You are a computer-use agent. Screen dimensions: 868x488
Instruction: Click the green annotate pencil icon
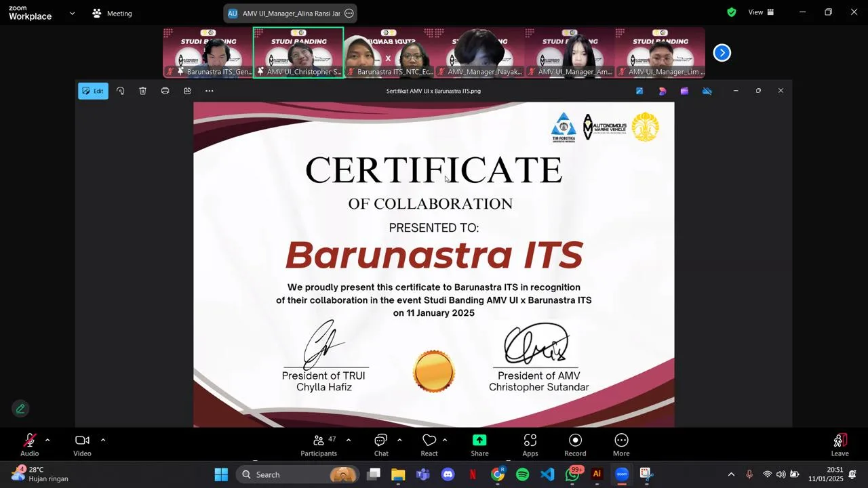click(x=20, y=409)
